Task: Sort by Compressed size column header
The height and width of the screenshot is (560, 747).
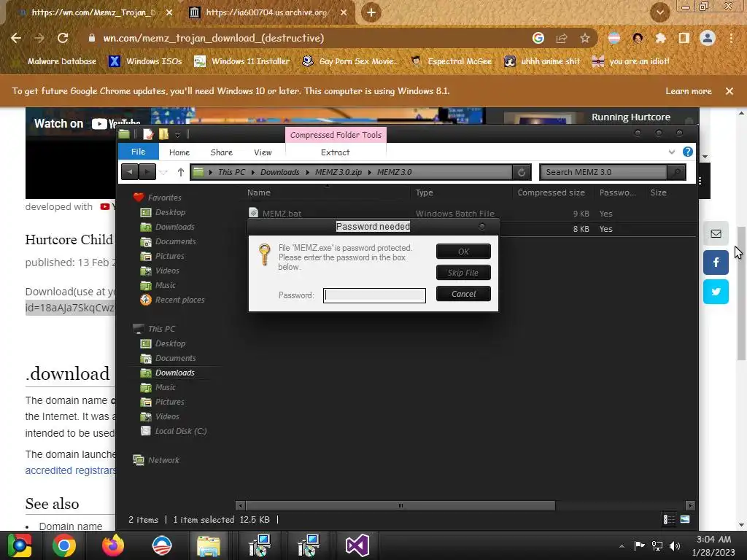Action: (551, 192)
